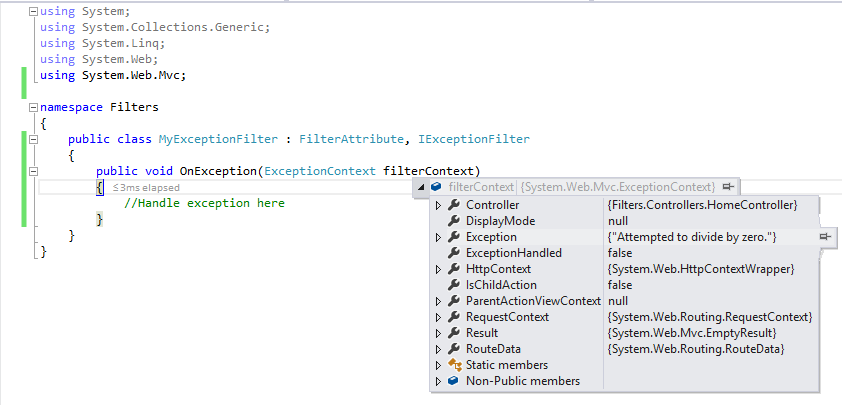Click the Static members icon
Image resolution: width=842 pixels, height=405 pixels.
coord(455,365)
